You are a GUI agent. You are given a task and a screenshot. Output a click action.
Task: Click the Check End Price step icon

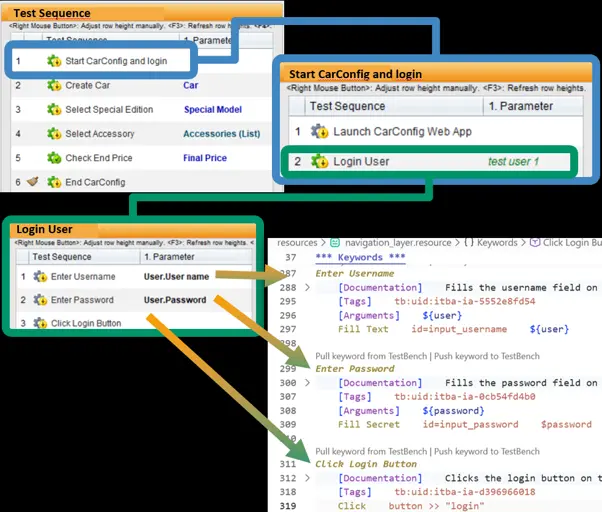54,158
